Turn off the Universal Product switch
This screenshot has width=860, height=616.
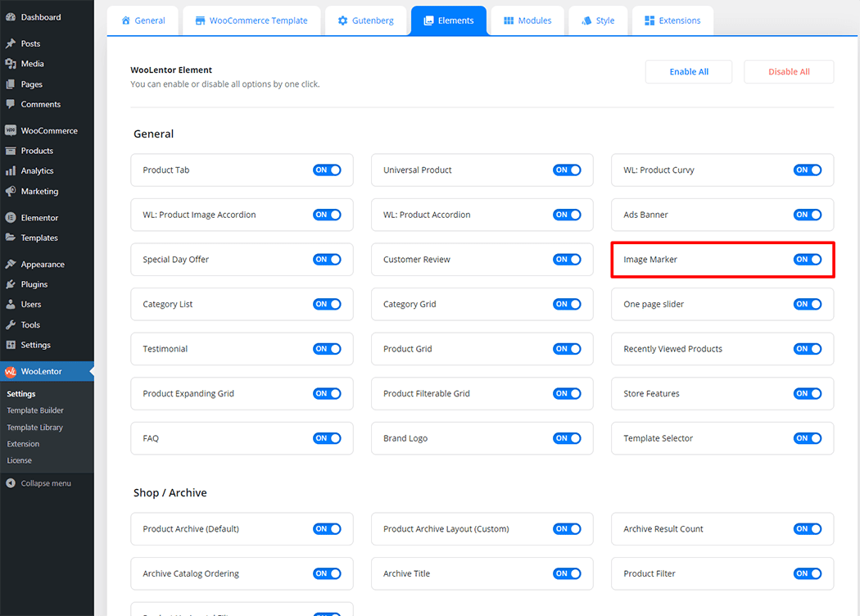pyautogui.click(x=567, y=170)
